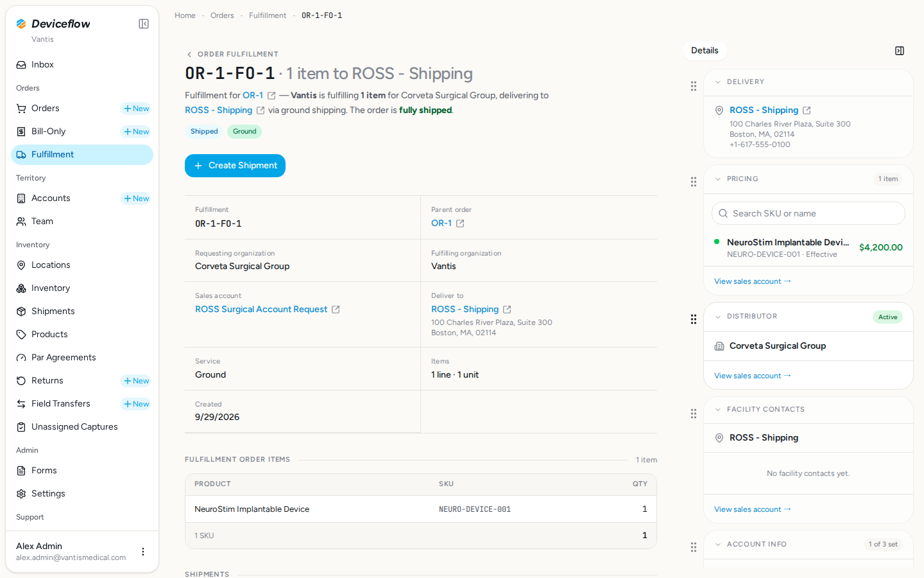Collapse the Account Info section
924x578 pixels.
point(718,545)
